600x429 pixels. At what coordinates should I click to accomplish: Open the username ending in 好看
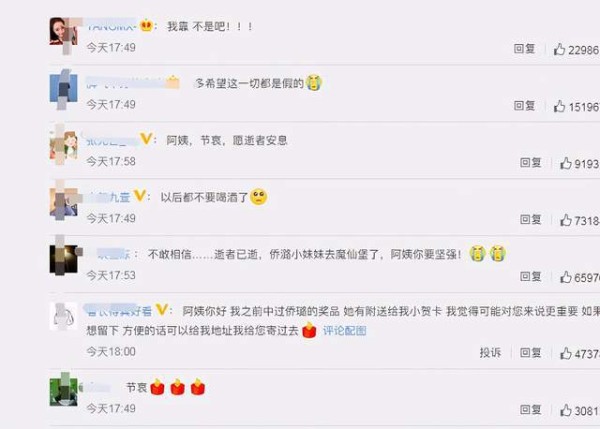point(119,310)
